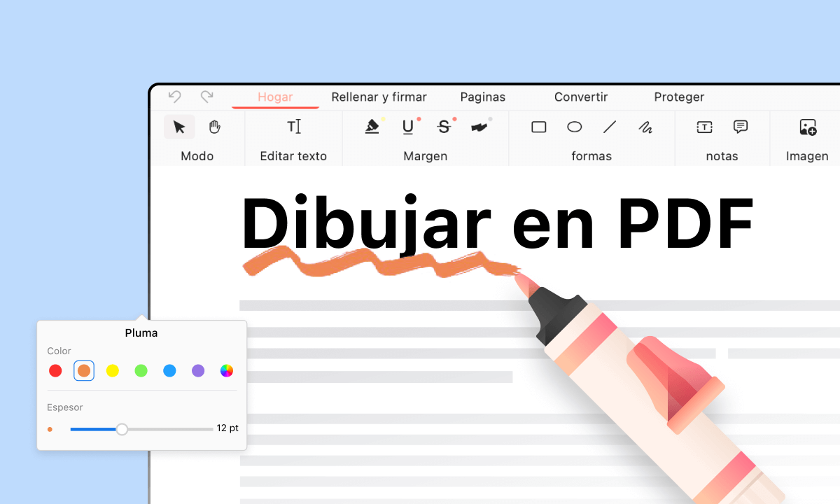Select the straight line tool
The image size is (840, 504).
609,127
